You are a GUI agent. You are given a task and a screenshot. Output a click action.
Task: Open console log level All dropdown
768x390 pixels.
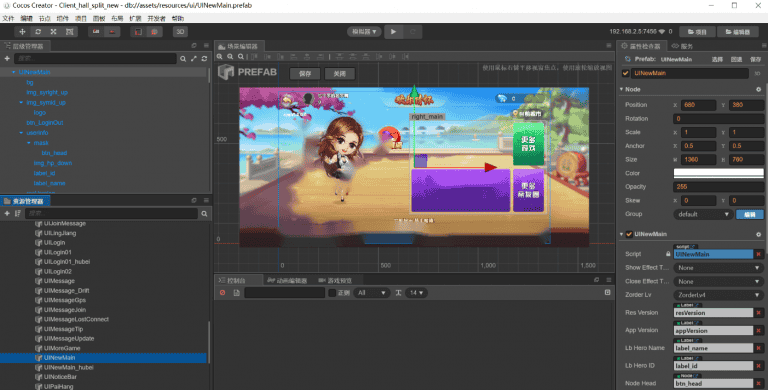(371, 292)
